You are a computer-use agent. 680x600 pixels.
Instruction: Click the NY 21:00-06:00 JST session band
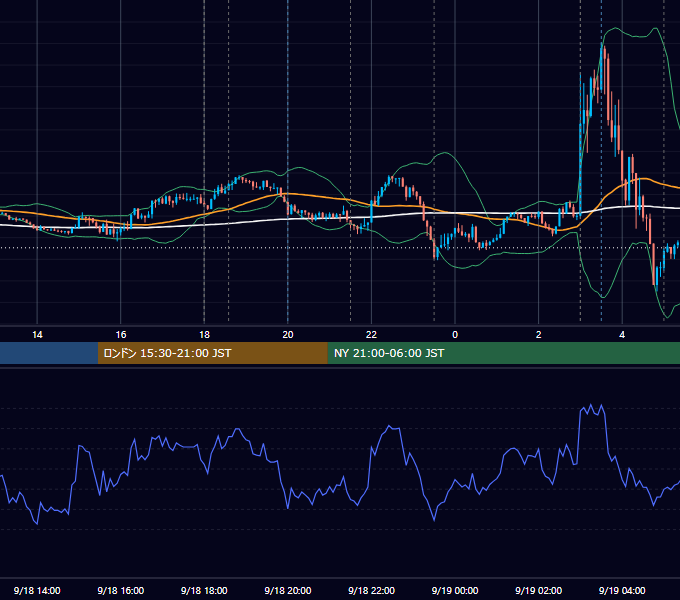503,353
